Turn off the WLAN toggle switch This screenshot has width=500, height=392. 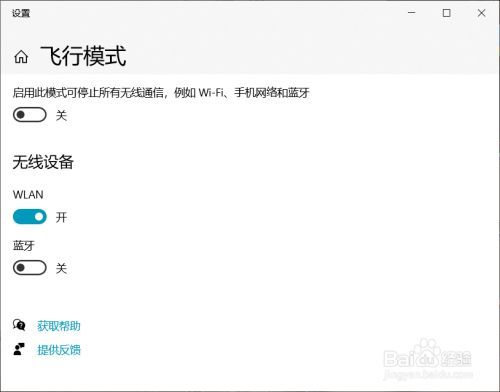click(x=30, y=217)
